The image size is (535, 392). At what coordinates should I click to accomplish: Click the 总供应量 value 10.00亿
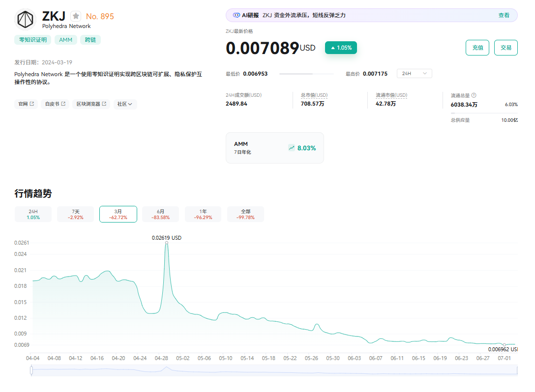(509, 120)
